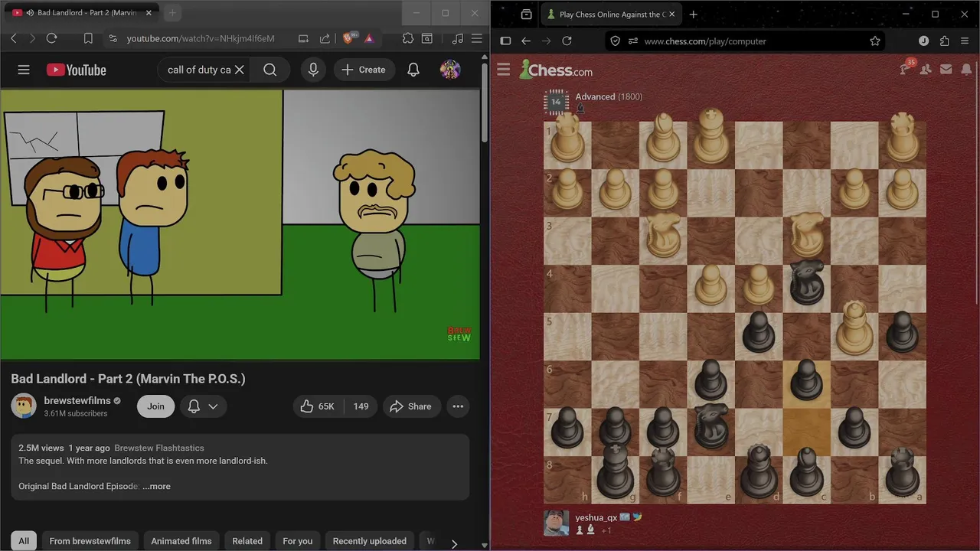Go back in the Firefox window
Viewport: 980px width, 551px height.
coord(525,41)
